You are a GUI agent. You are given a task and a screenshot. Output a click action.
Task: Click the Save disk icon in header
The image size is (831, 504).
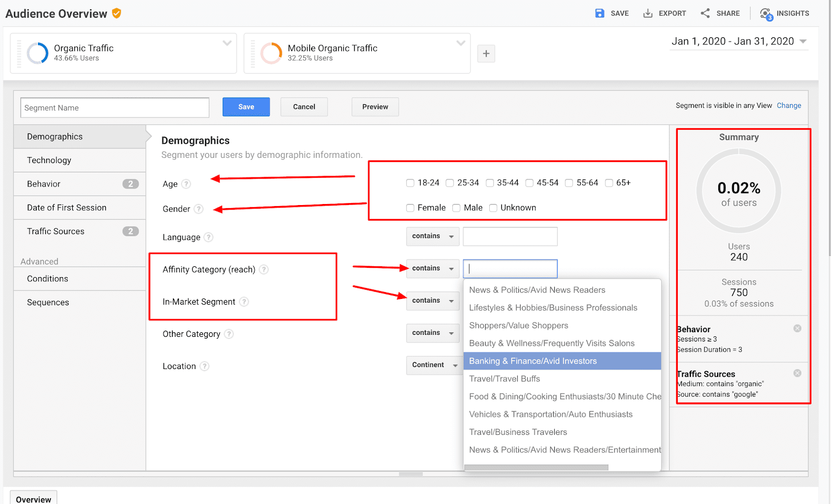599,13
